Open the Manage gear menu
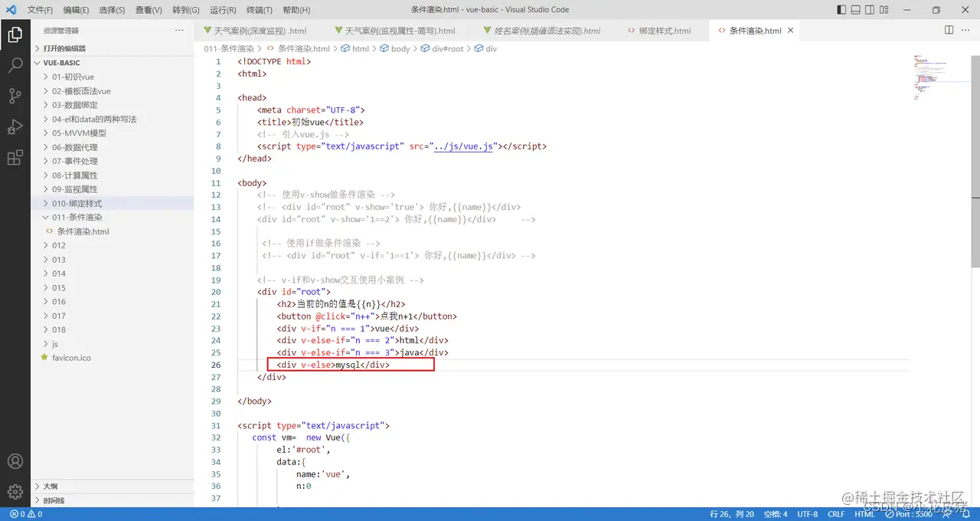 coord(15,491)
